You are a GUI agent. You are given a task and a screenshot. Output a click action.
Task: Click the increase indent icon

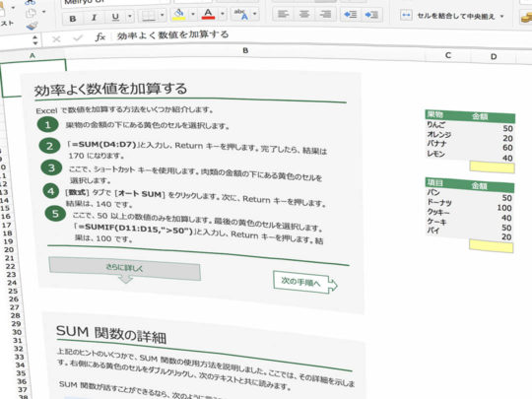(371, 15)
